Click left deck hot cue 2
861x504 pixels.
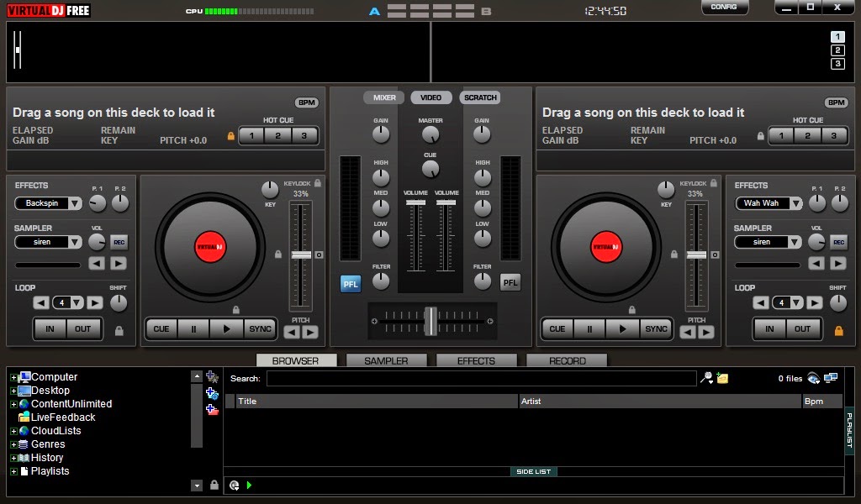coord(277,136)
